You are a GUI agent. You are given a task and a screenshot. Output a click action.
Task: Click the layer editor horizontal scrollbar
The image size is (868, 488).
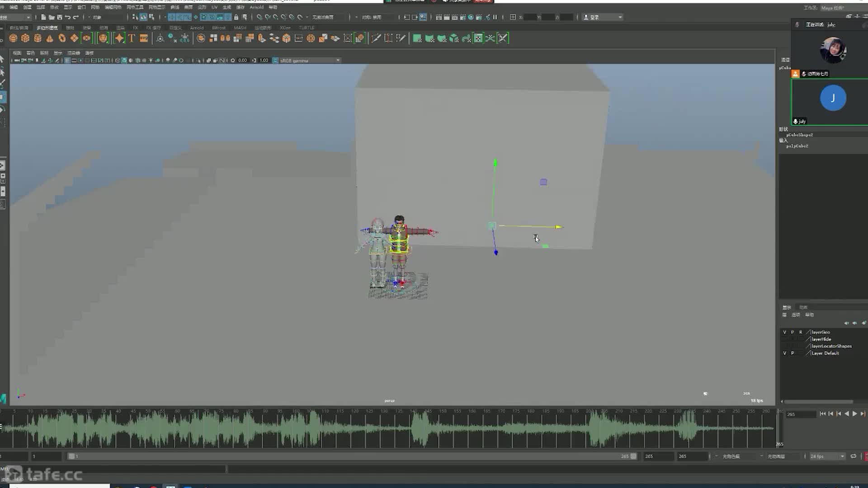tap(819, 401)
